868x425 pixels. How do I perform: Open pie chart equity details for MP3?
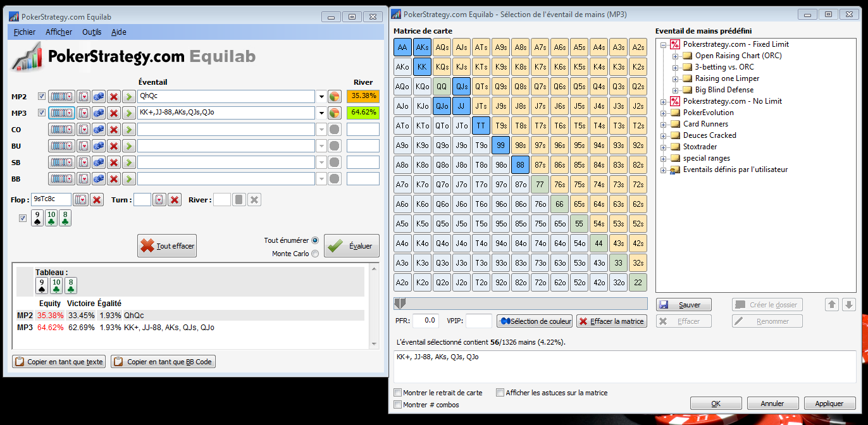[335, 113]
